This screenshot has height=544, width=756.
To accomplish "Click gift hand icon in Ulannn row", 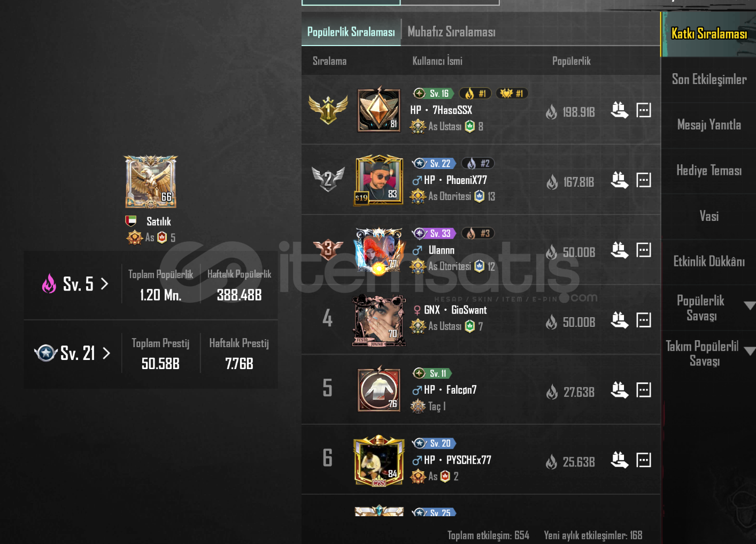I will [x=619, y=250].
